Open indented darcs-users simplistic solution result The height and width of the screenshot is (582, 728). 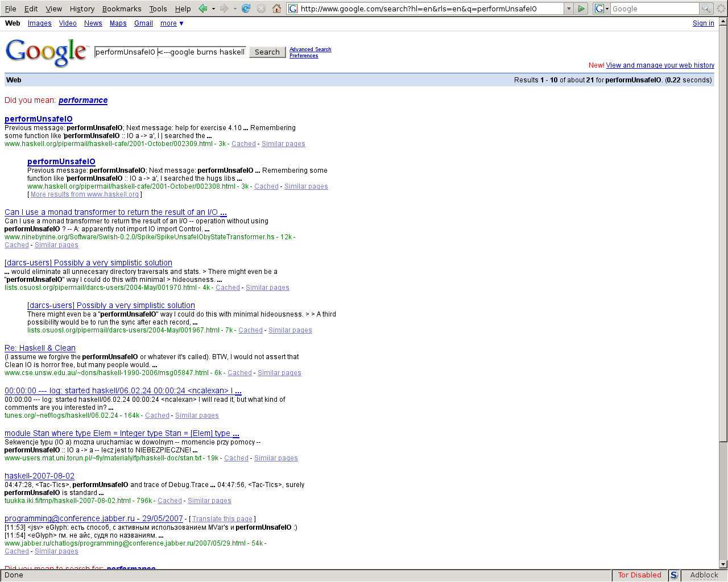[111, 305]
